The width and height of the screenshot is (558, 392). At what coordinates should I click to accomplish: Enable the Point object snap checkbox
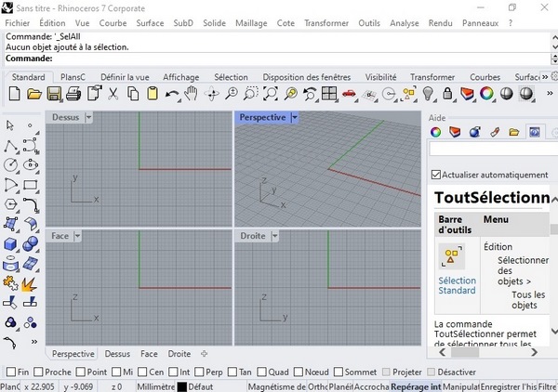pyautogui.click(x=81, y=372)
